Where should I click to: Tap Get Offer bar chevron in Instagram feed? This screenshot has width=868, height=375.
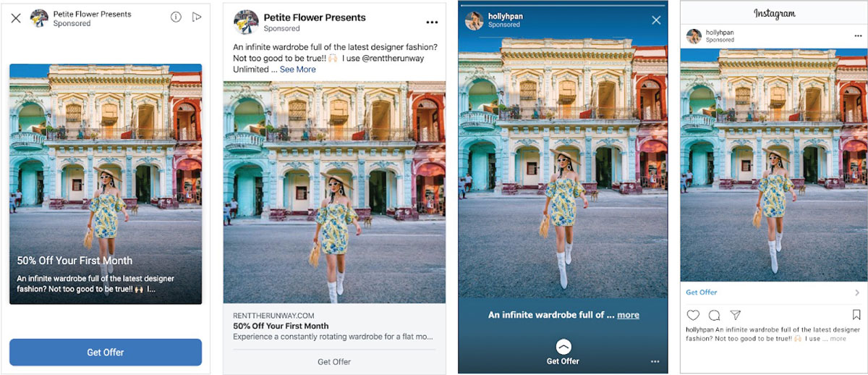(856, 292)
